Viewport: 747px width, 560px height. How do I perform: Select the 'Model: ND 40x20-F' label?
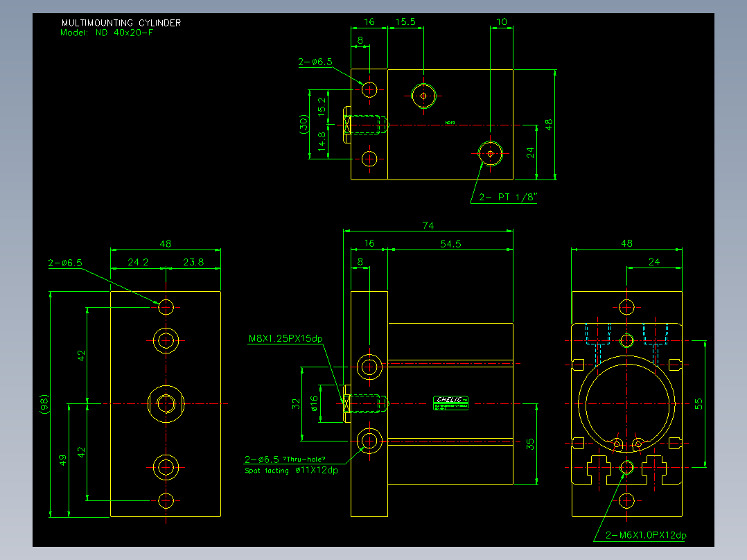107,33
